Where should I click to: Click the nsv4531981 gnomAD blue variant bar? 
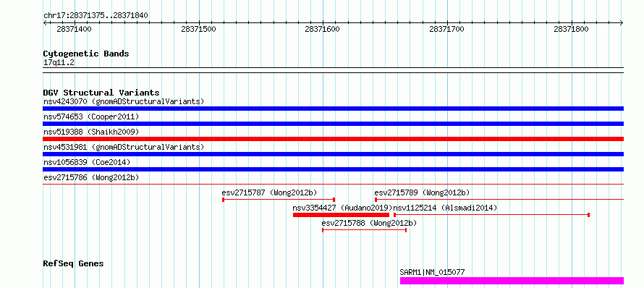pos(333,154)
